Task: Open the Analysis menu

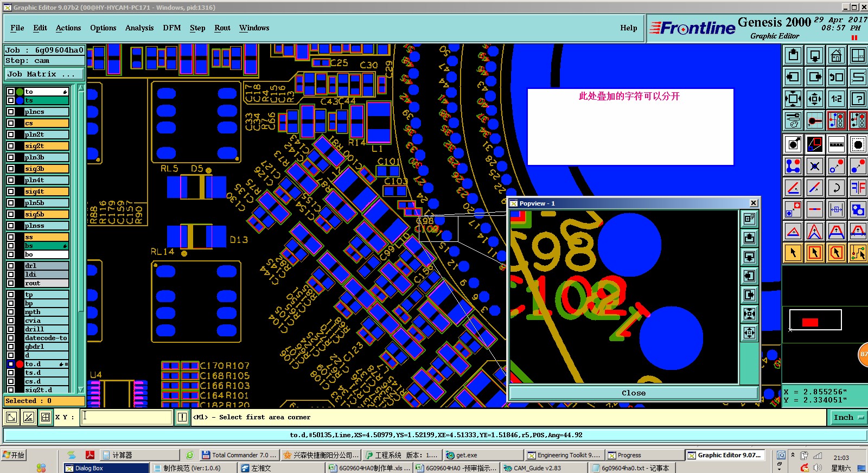Action: [x=139, y=28]
